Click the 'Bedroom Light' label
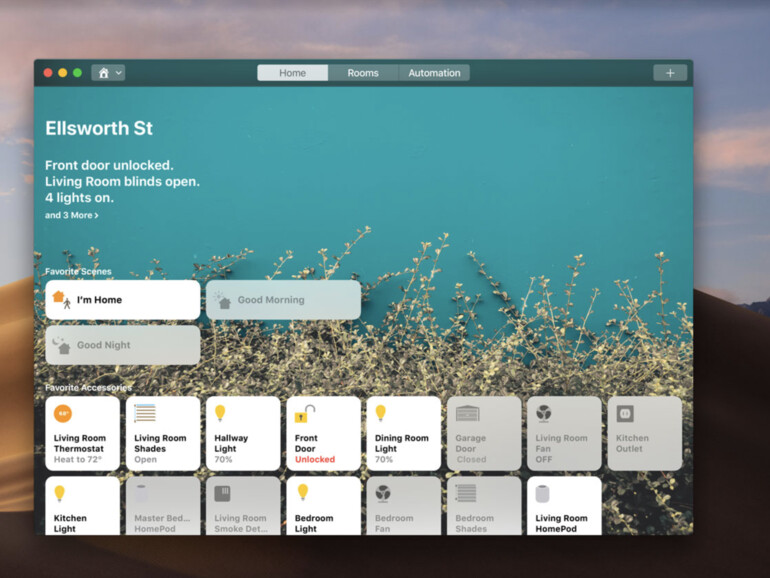The image size is (770, 578). pyautogui.click(x=314, y=523)
